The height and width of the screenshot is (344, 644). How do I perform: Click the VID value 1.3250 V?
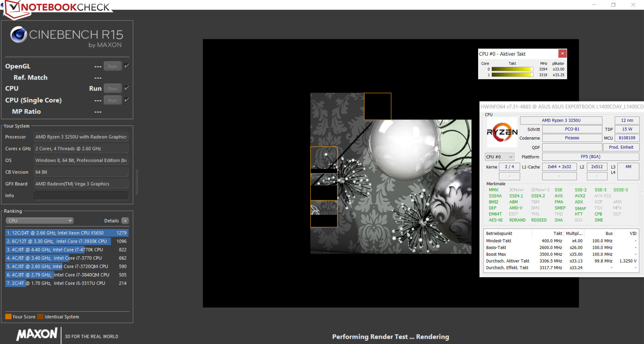(x=628, y=261)
